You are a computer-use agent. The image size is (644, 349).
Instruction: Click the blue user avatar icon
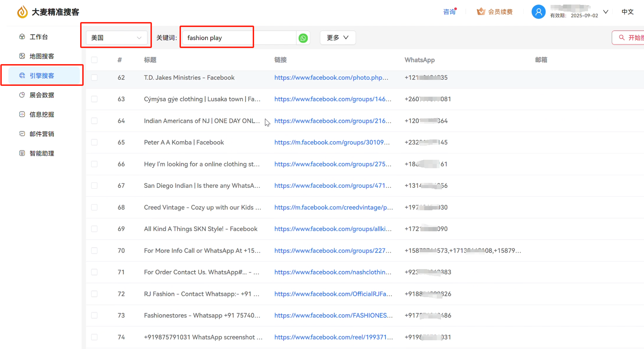(x=538, y=12)
